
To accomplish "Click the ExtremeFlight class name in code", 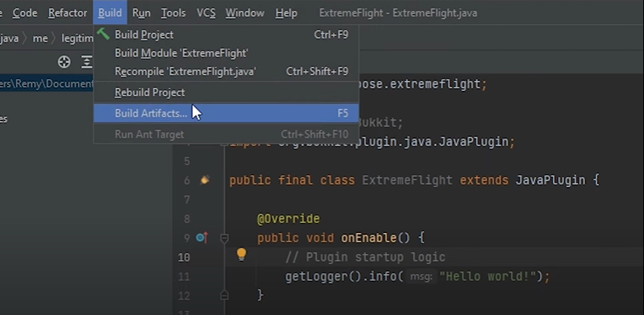I will (x=407, y=180).
